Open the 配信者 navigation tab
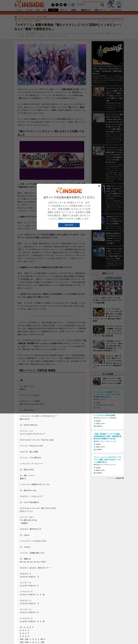This screenshot has height=644, width=138. (74, 10)
